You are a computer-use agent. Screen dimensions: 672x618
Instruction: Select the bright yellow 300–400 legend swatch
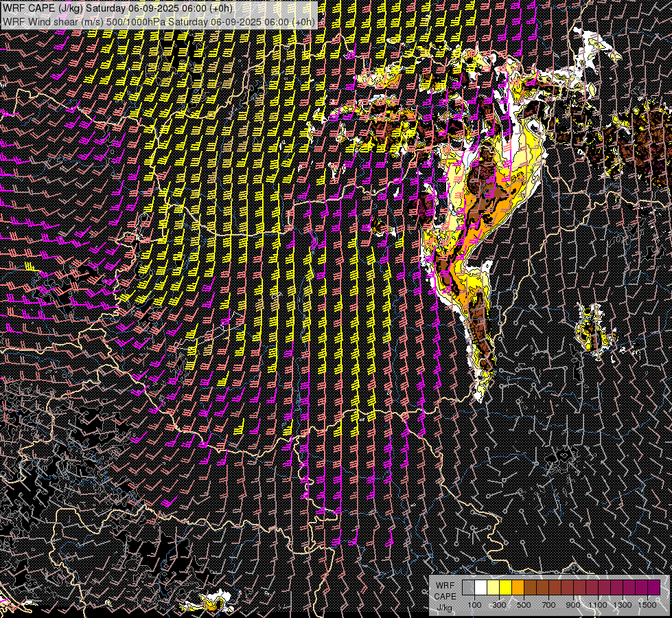pos(506,588)
